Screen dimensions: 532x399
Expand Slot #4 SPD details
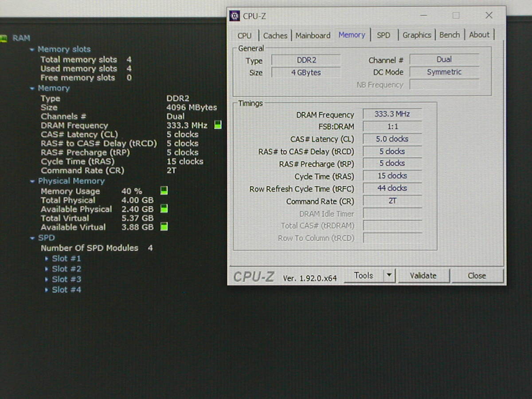(47, 290)
